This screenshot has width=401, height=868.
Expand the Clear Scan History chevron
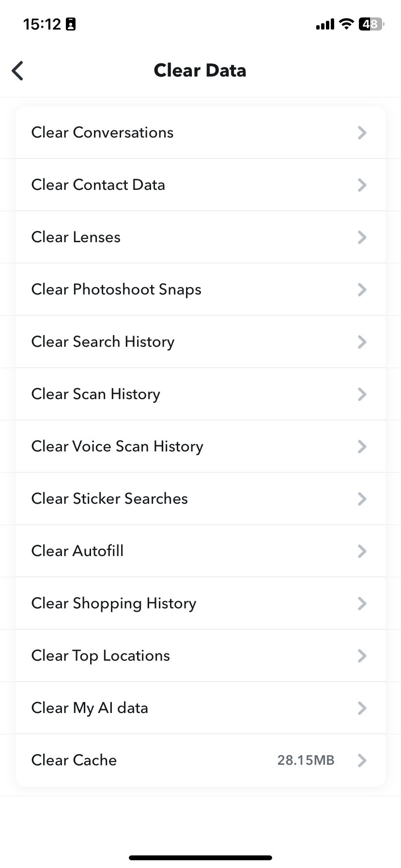click(x=362, y=394)
